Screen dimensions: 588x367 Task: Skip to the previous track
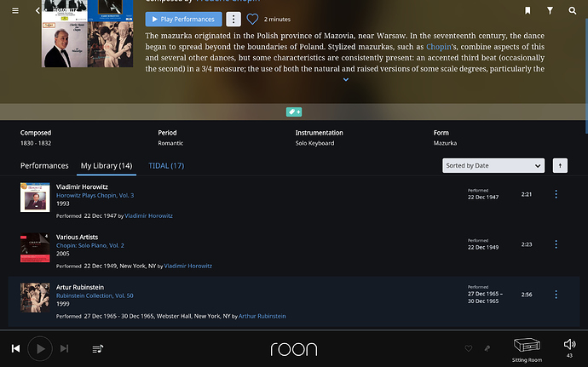coord(15,348)
